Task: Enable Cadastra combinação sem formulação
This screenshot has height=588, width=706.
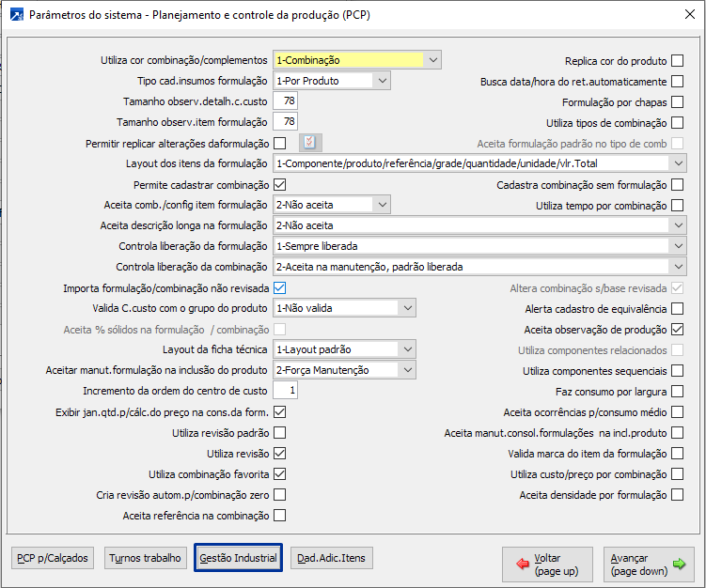Action: pos(677,184)
